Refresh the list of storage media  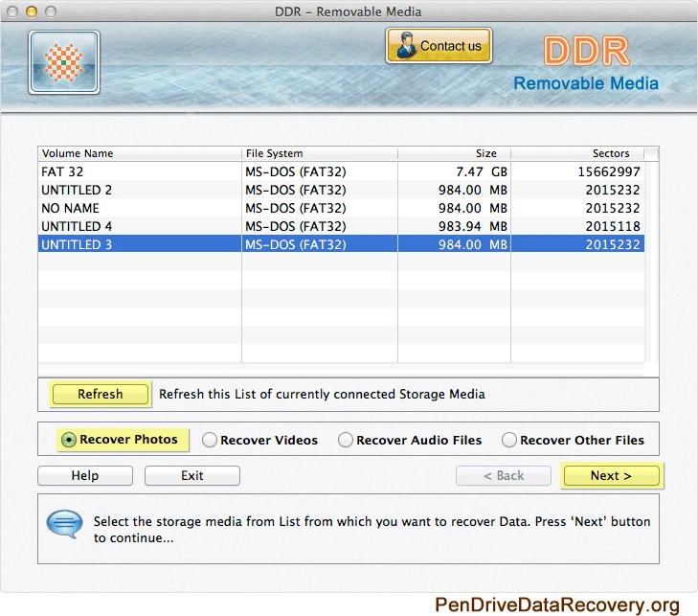tap(101, 394)
